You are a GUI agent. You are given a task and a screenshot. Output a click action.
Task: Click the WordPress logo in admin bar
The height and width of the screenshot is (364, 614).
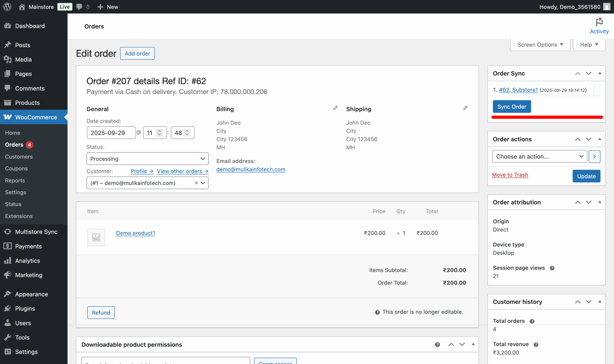[7, 7]
